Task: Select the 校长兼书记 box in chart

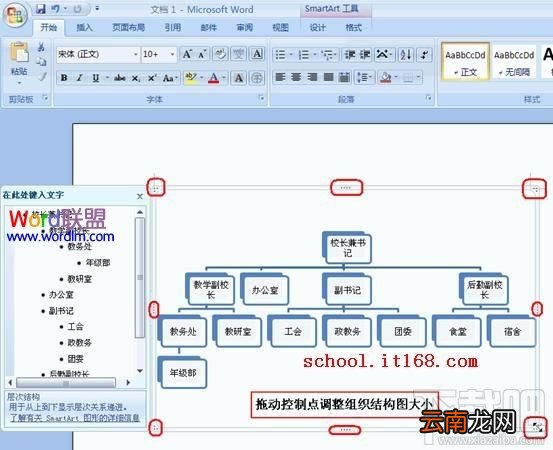Action: coord(347,248)
